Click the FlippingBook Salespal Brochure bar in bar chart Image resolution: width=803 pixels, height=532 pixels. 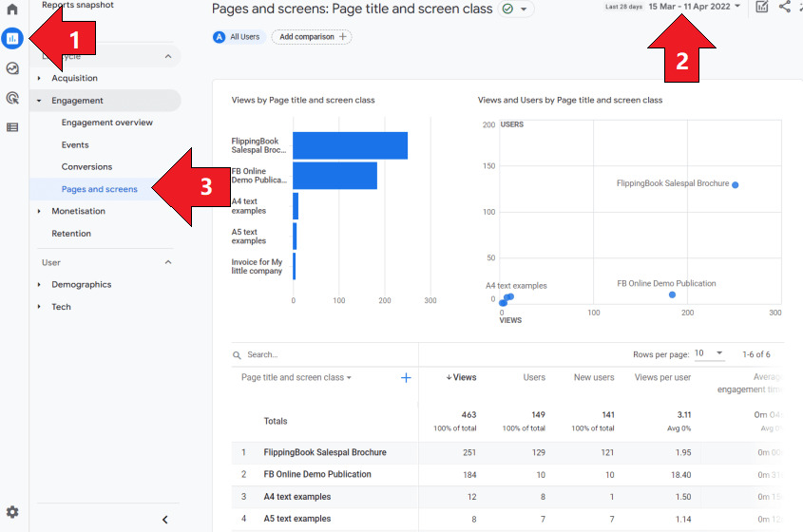click(x=351, y=145)
